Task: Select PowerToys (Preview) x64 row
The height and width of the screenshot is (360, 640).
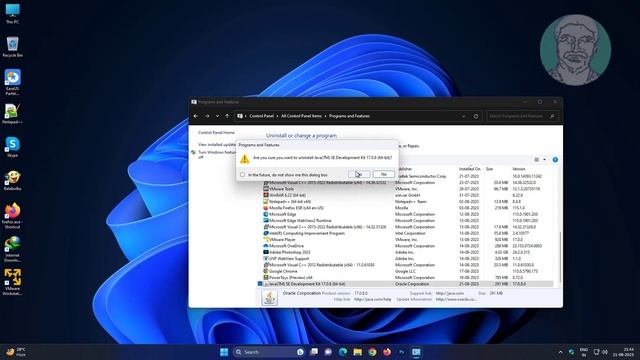Action: tap(408, 278)
